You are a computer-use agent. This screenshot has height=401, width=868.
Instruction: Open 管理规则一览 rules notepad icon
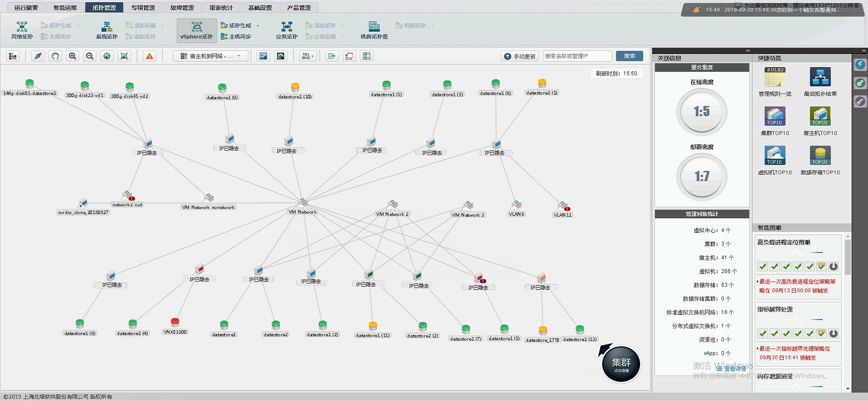click(775, 78)
